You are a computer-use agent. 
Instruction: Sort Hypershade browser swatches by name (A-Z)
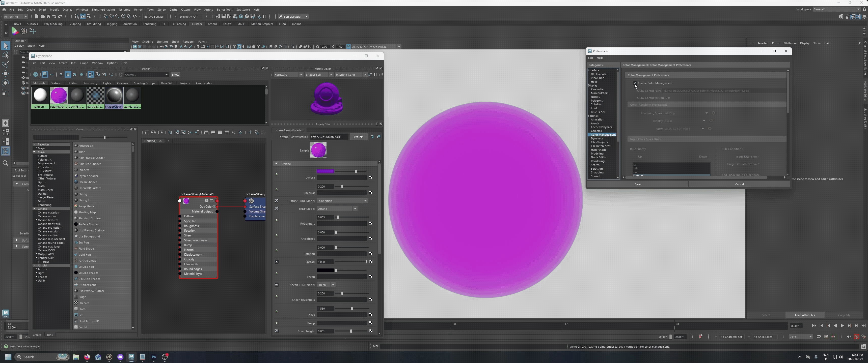91,74
